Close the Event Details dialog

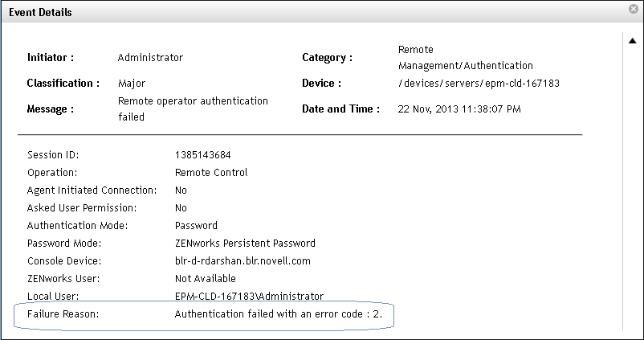click(633, 11)
